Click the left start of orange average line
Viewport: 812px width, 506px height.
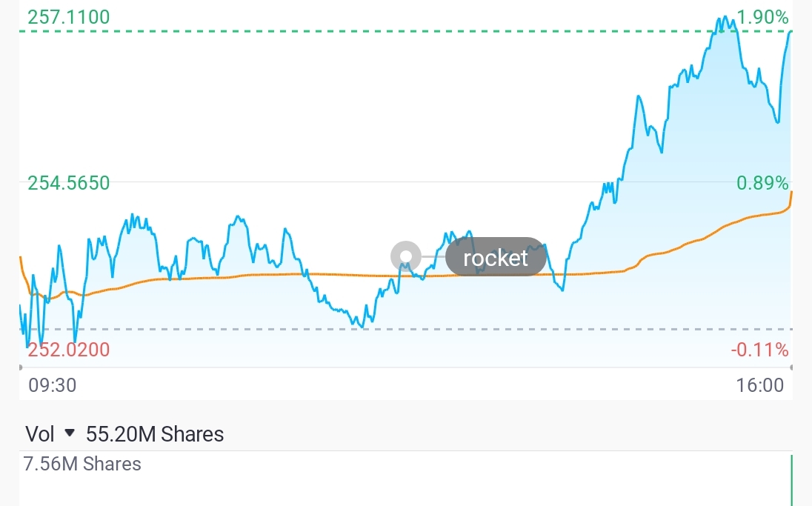point(21,259)
